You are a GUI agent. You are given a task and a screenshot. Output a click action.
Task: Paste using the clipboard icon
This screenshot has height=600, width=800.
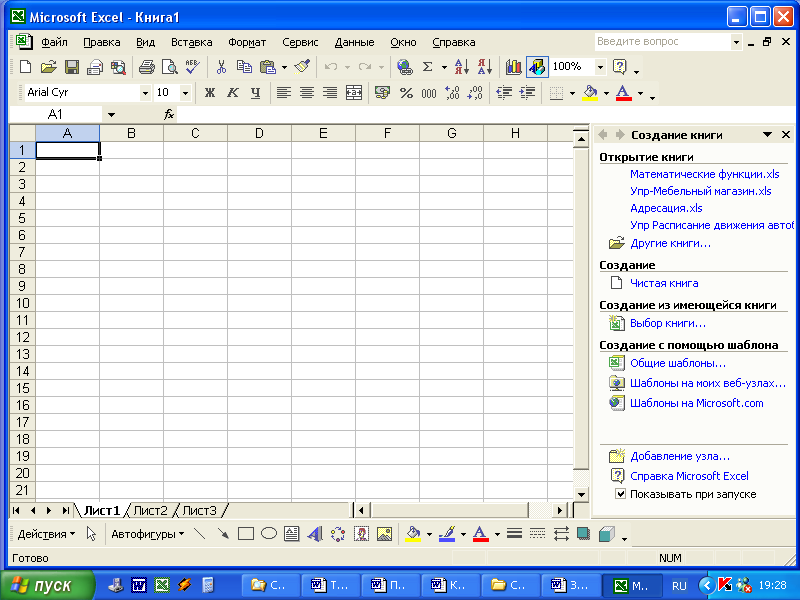click(267, 67)
